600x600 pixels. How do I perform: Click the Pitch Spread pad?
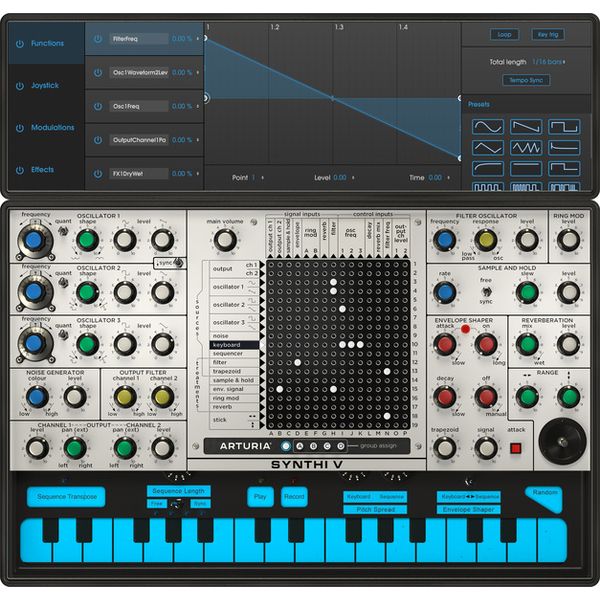pyautogui.click(x=375, y=510)
